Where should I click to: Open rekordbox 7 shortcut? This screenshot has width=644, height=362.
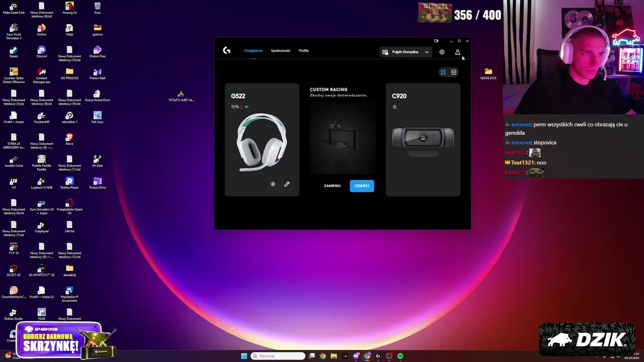pos(69,117)
